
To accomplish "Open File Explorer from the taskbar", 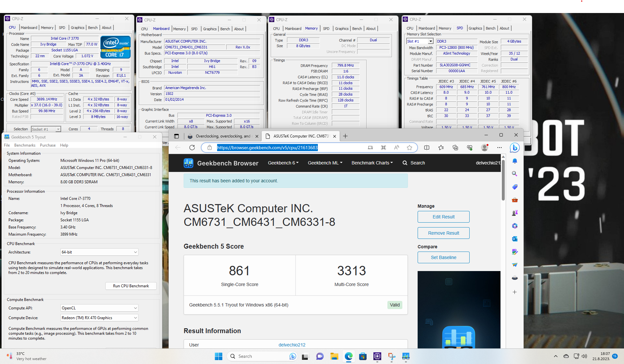I will (x=334, y=357).
